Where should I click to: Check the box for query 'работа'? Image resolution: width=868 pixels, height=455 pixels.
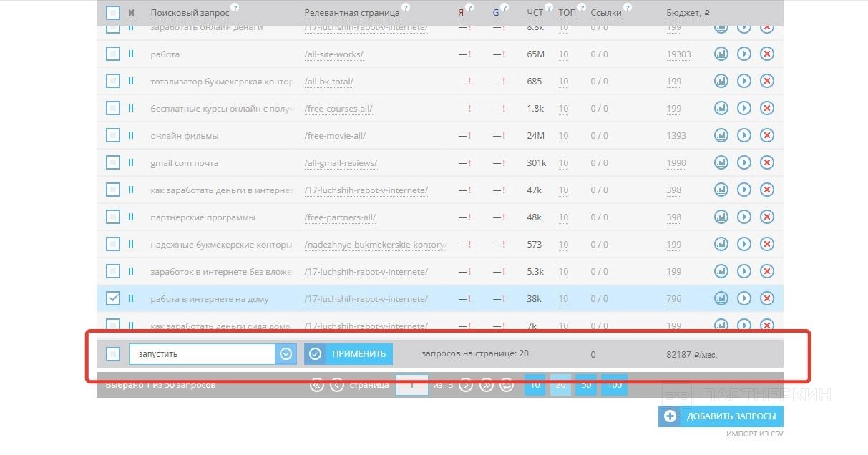tap(113, 54)
